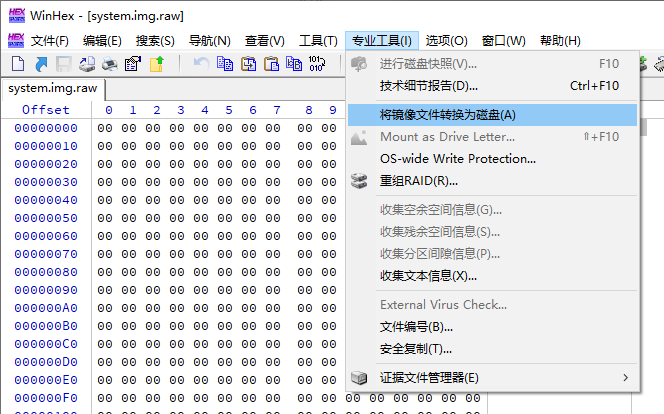Click the Open folder up-arrow icon

pyautogui.click(x=156, y=64)
